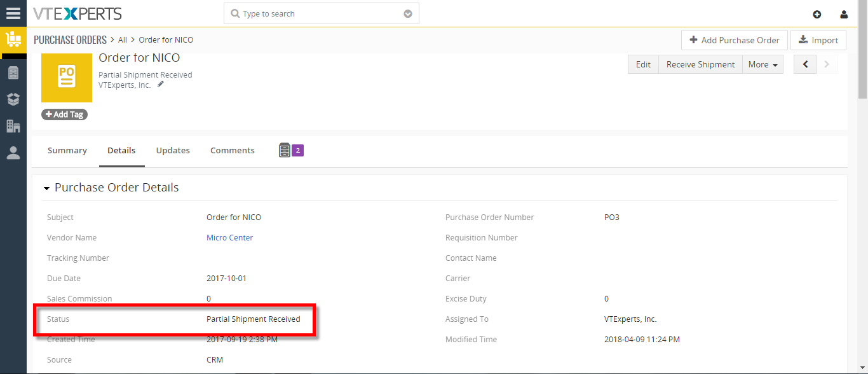Open the hamburger main menu
The image size is (868, 374).
[13, 13]
